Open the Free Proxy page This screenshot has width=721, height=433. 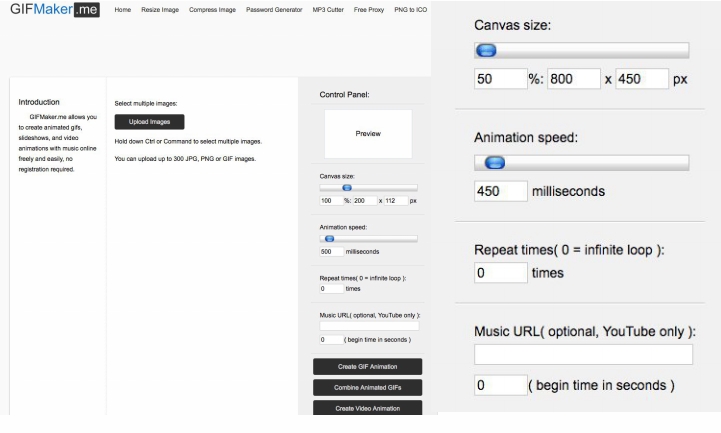(x=369, y=10)
